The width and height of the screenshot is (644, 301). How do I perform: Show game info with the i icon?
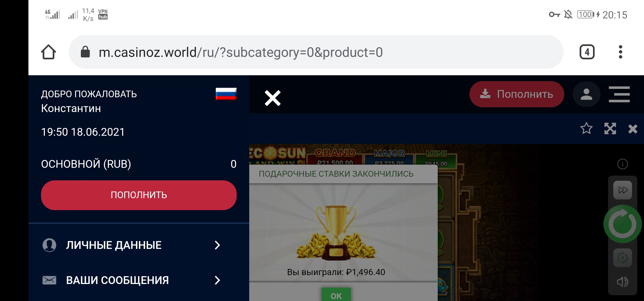[x=623, y=164]
